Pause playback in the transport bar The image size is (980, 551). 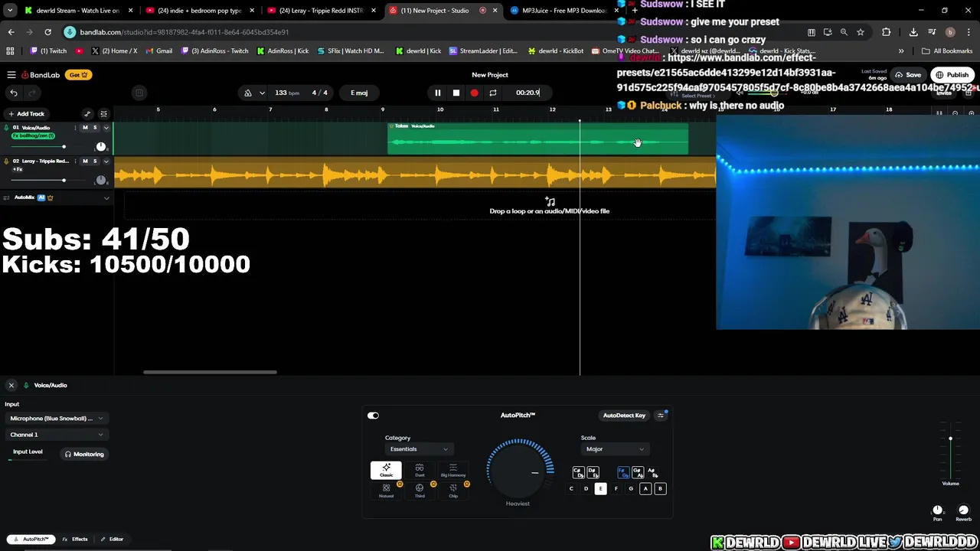click(x=437, y=93)
